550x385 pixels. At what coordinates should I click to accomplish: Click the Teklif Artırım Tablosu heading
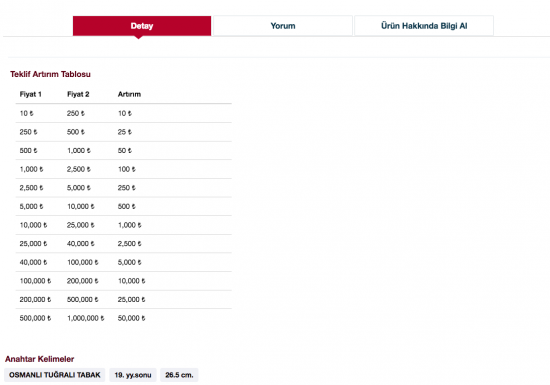pyautogui.click(x=50, y=74)
